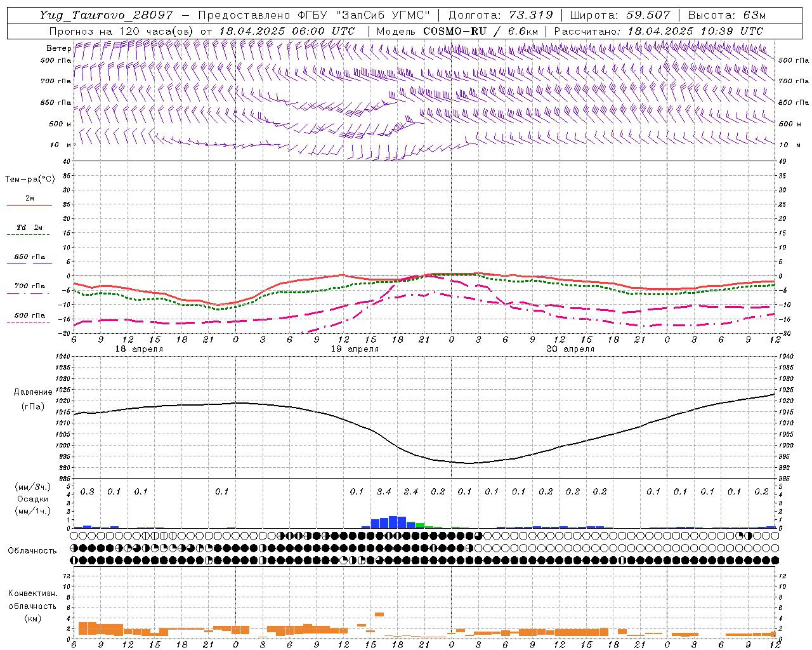Click the Высота: 63м field
This screenshot has height=650, width=812.
tap(726, 15)
